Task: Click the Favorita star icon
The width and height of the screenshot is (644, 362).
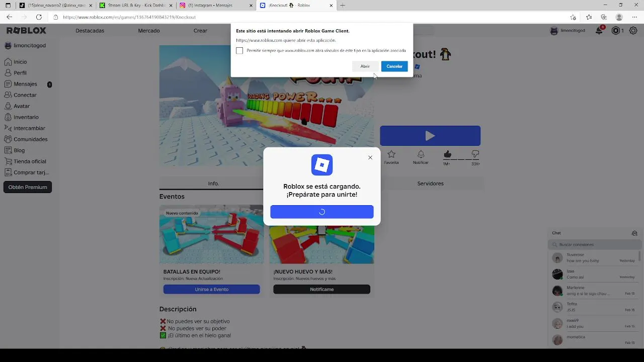Action: tap(391, 154)
